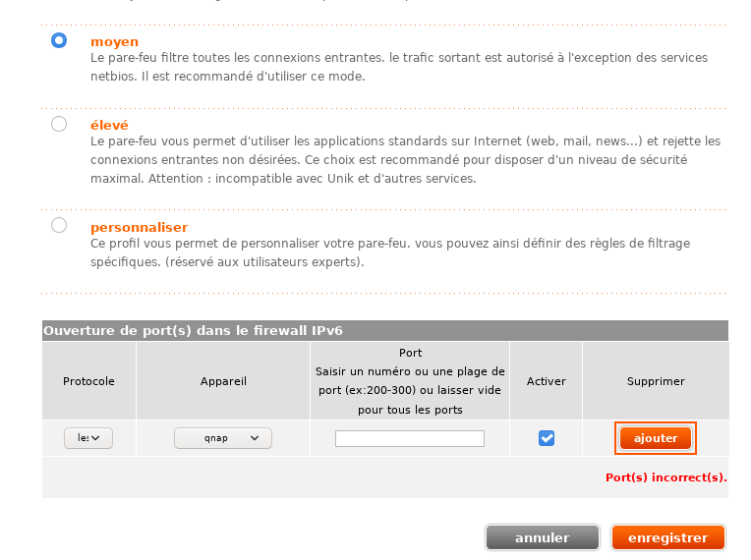Screen dimensions: 751x560
Task: Click the "Appareil" column header
Action: pos(223,381)
